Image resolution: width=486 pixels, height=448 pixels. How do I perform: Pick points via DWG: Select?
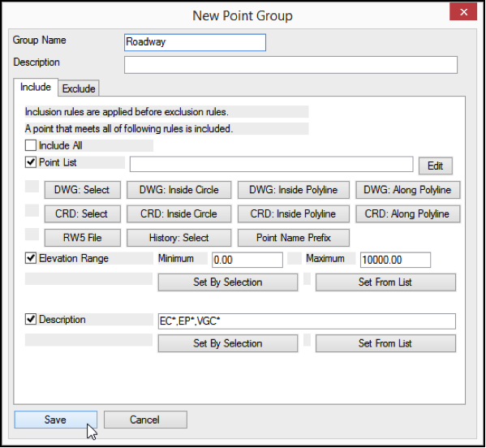83,190
